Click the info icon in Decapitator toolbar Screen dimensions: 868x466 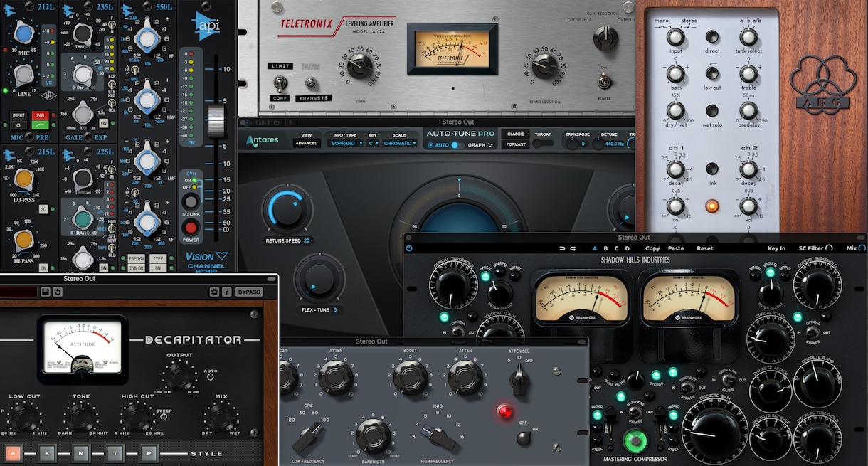pos(227,292)
